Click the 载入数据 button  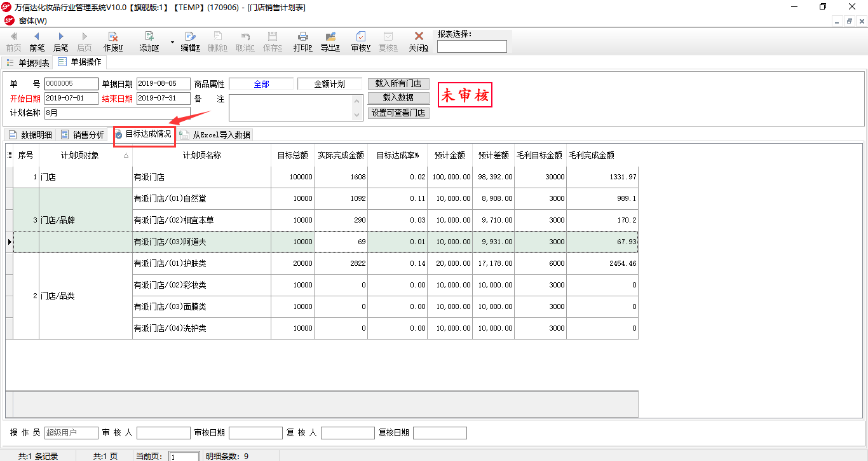click(x=398, y=98)
